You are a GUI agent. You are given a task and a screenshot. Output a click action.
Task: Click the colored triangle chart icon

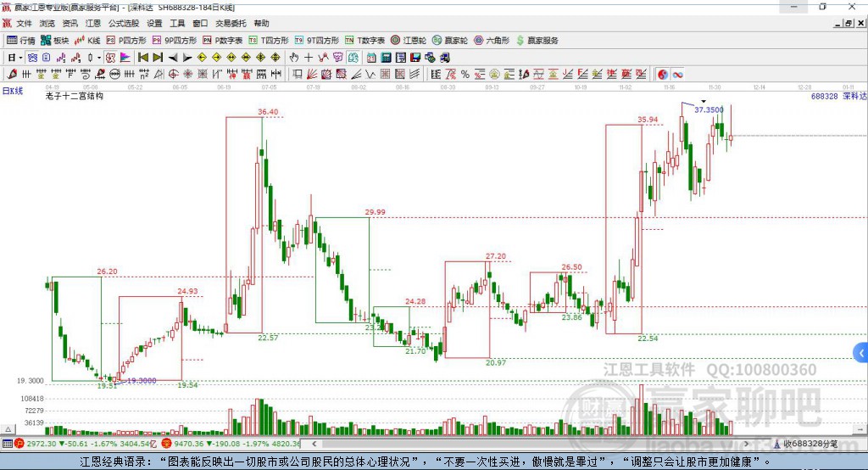tap(125, 58)
